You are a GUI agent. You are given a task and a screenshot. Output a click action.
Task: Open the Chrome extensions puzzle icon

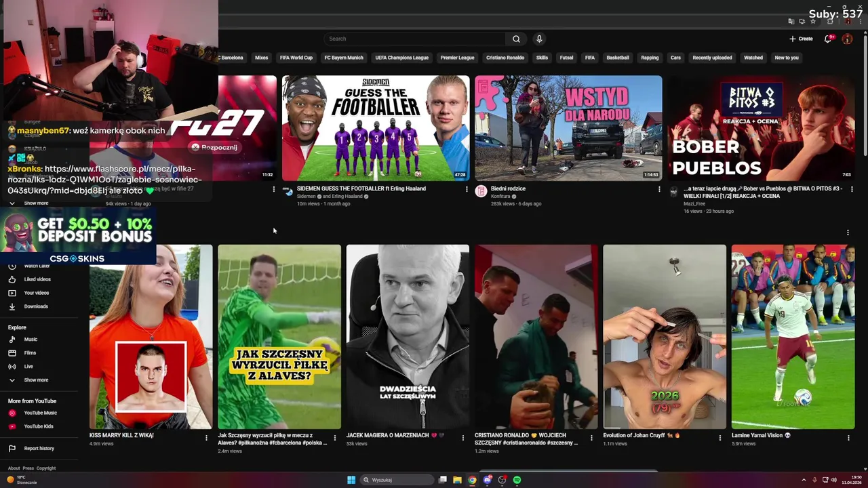coord(830,21)
